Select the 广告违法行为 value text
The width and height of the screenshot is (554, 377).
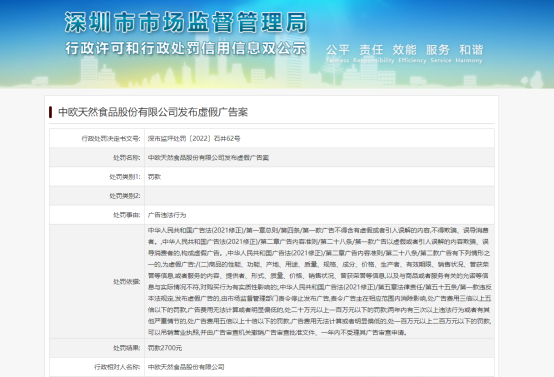[x=167, y=215]
